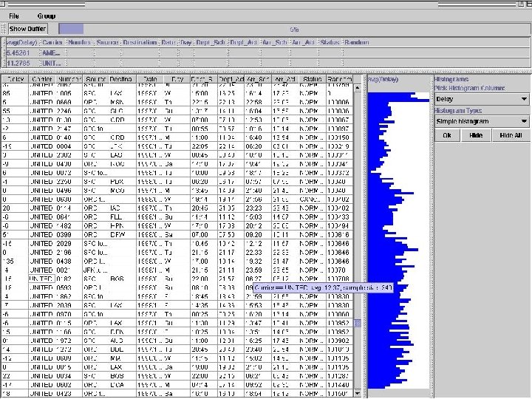Viewport: 532px width, 399px height.
Task: Click the CANC... status cell
Action: (x=312, y=199)
